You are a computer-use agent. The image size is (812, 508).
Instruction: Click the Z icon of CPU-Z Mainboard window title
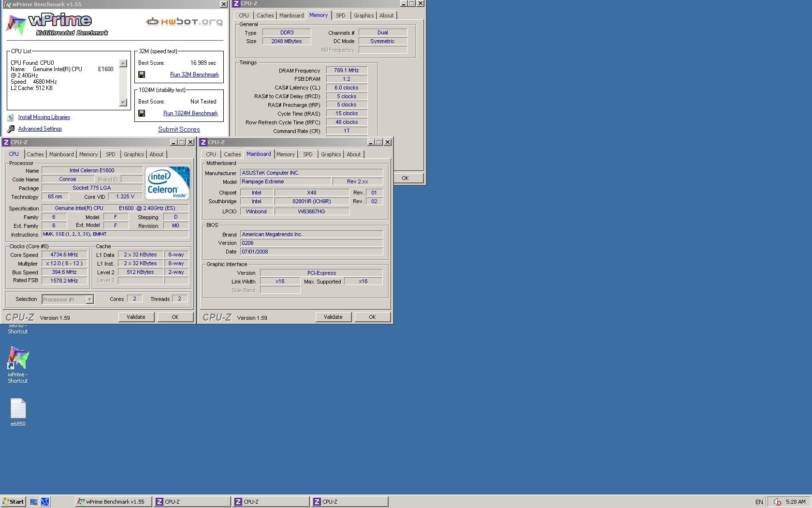[x=203, y=142]
